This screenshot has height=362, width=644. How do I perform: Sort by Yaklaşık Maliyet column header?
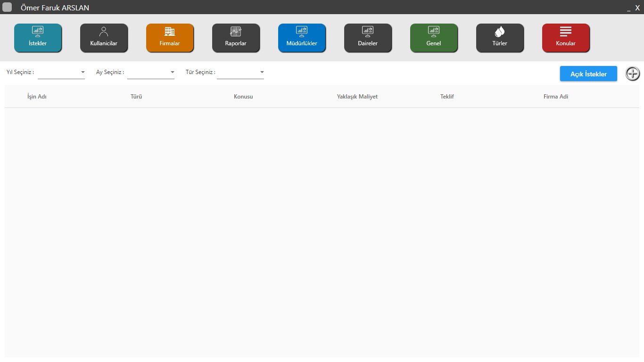[357, 97]
